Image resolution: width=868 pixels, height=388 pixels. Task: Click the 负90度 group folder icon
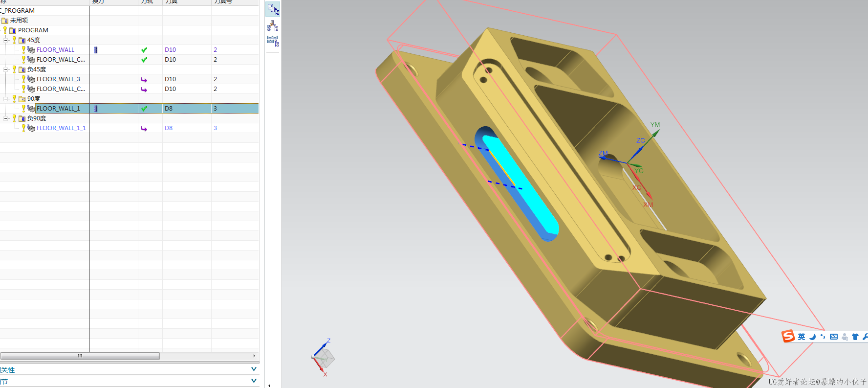click(x=22, y=118)
